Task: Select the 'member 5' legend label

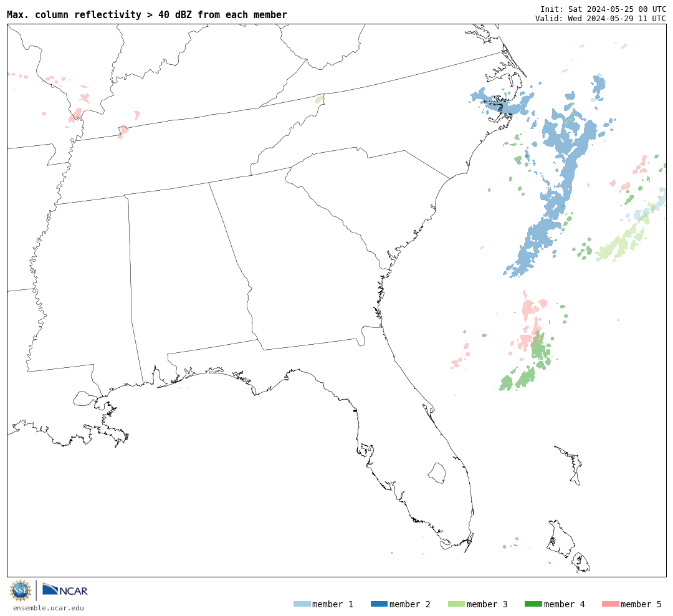Action: pyautogui.click(x=641, y=604)
